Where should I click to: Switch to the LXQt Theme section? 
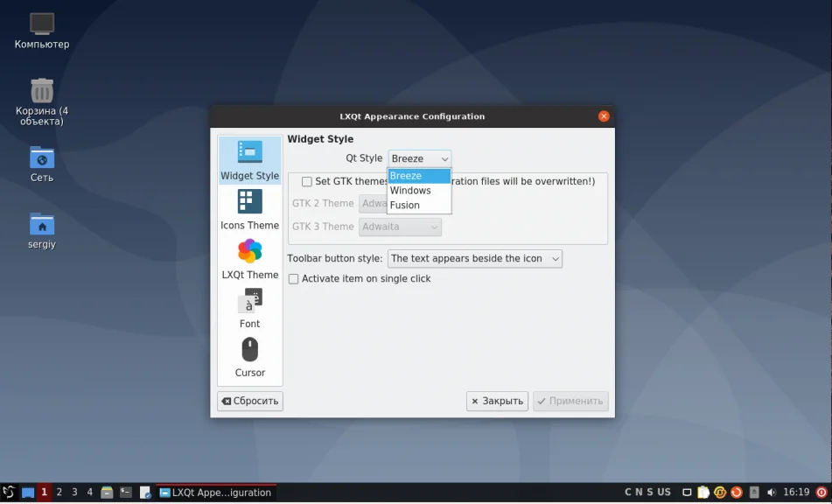click(249, 259)
